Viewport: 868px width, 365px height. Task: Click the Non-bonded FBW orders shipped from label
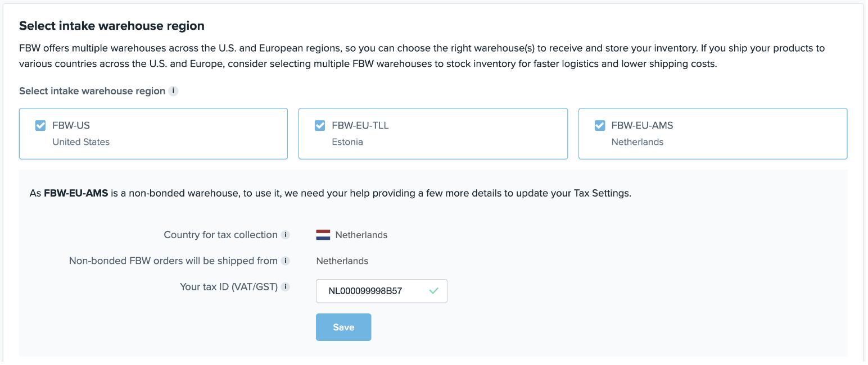(x=173, y=261)
